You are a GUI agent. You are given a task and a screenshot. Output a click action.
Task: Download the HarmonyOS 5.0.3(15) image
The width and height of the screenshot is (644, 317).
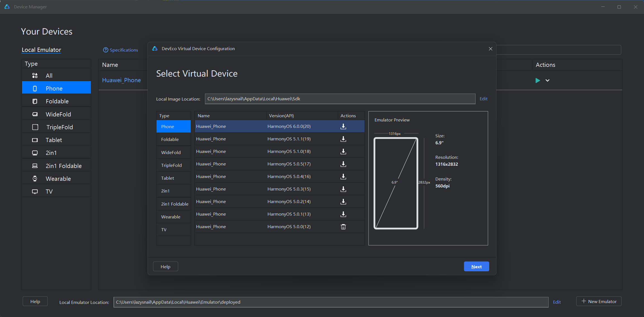point(343,189)
